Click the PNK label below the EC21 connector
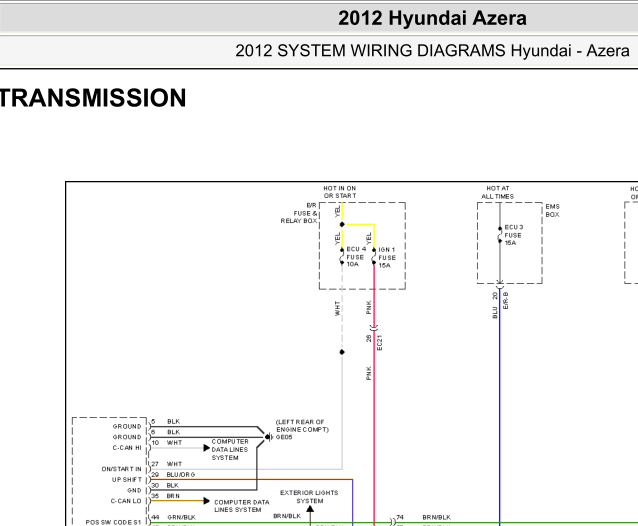The width and height of the screenshot is (638, 526). 369,373
